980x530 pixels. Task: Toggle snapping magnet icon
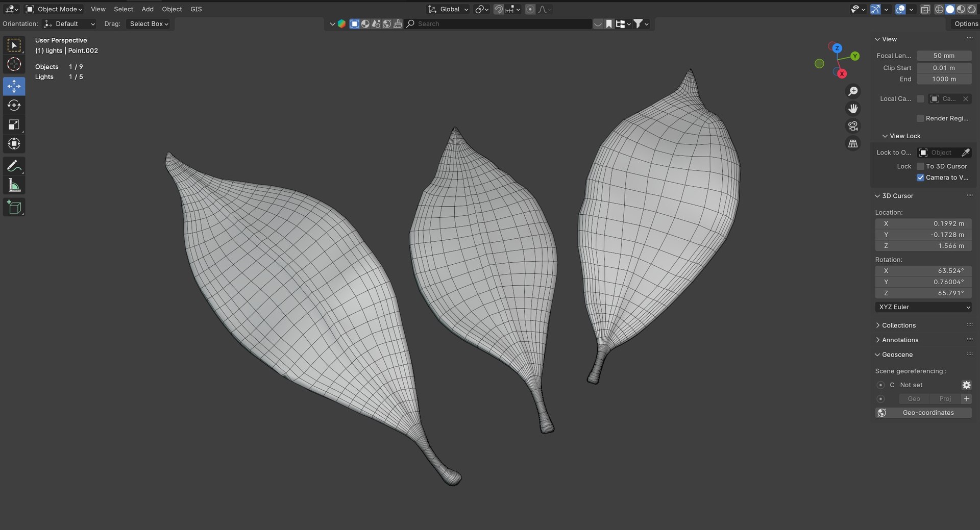click(499, 9)
